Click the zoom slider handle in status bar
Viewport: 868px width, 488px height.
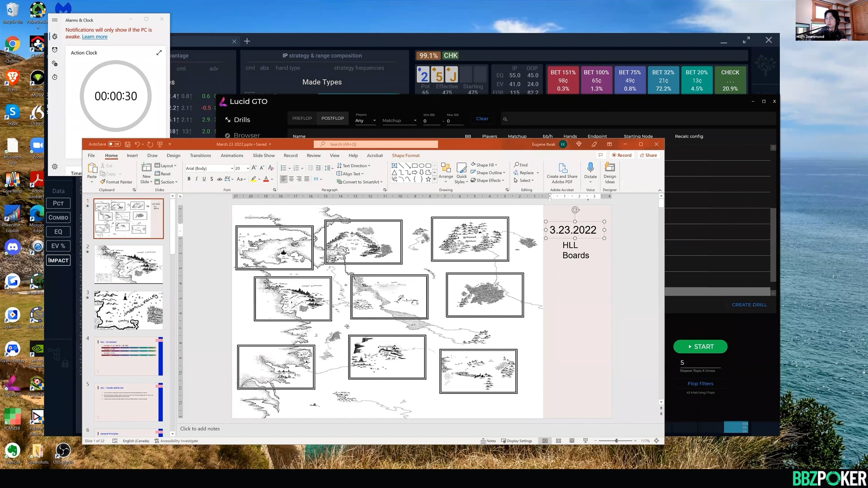[x=616, y=441]
